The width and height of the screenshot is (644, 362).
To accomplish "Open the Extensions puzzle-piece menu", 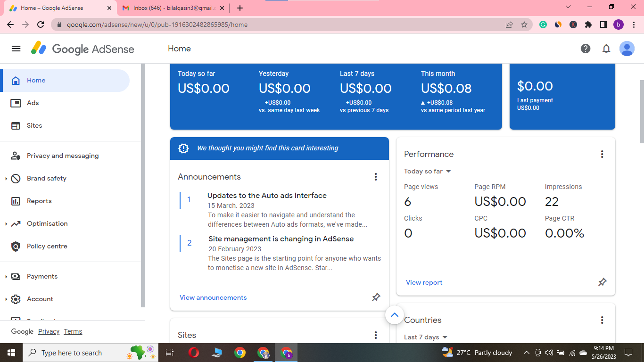I will (588, 25).
